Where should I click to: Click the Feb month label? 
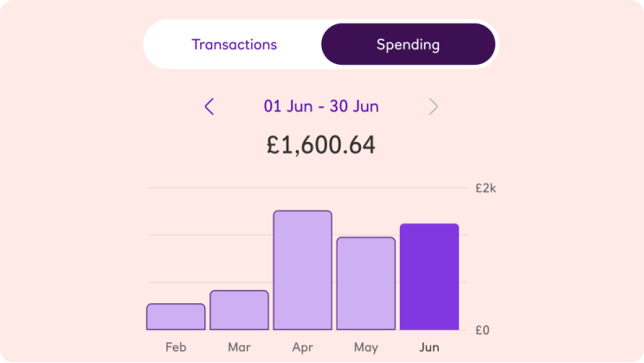pyautogui.click(x=176, y=347)
